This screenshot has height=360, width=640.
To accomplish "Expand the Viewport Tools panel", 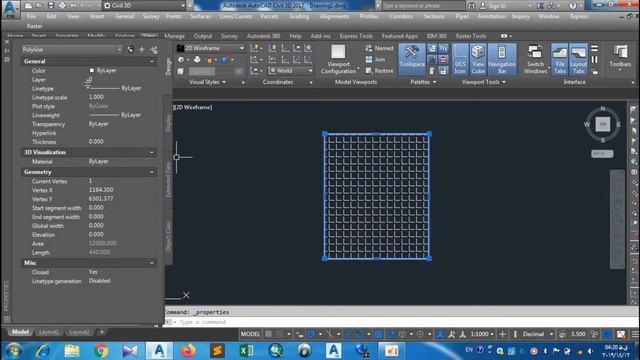I will point(484,82).
